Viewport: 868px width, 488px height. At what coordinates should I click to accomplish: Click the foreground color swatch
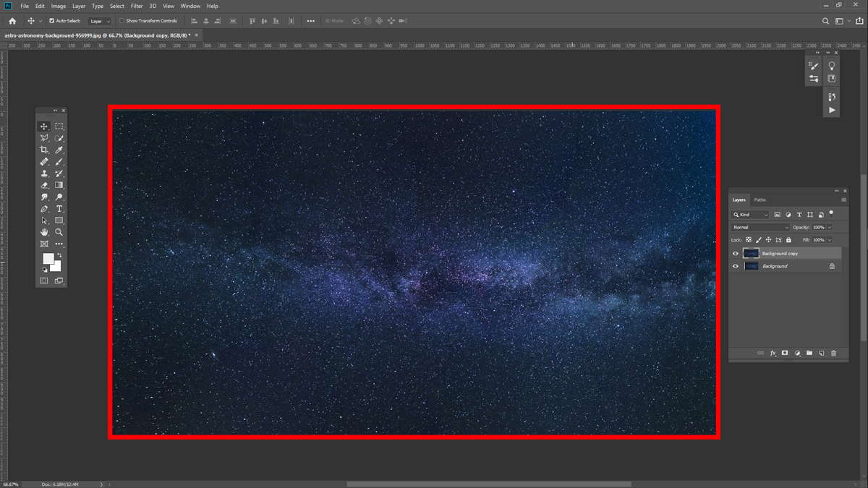(x=48, y=259)
